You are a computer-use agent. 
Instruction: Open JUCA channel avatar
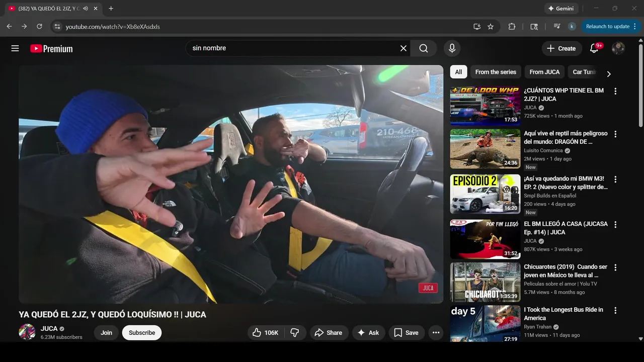[x=27, y=332]
